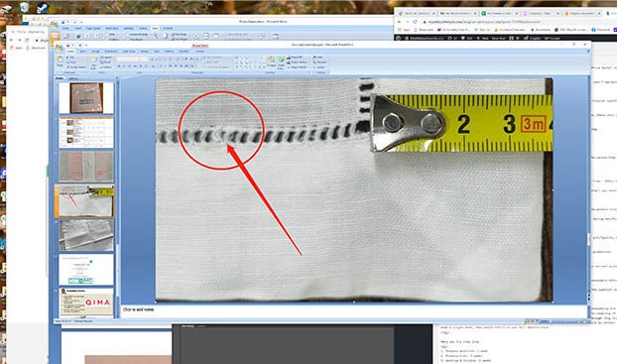Open the Arrange tool in PowerPoint Drawing group

271,61
